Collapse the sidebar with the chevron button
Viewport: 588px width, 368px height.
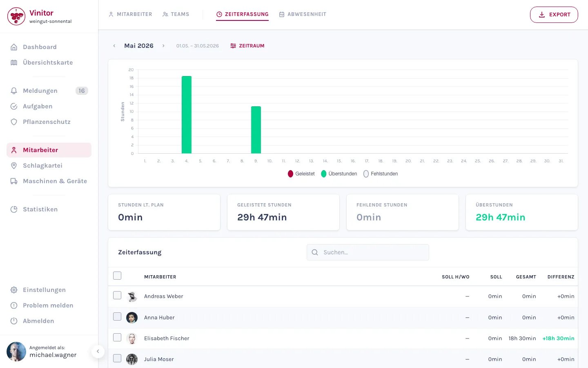pyautogui.click(x=98, y=351)
